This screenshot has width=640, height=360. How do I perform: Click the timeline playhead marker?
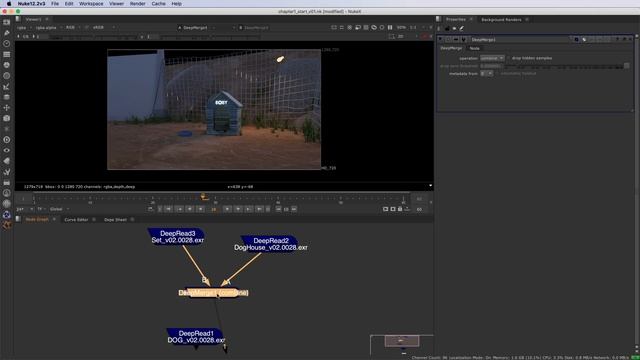coord(204,198)
